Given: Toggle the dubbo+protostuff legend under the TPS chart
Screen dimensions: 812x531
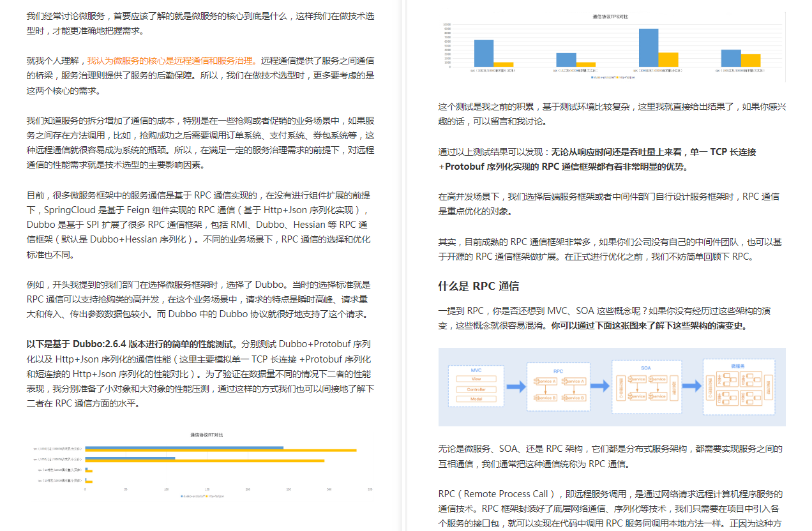Looking at the screenshot, I should click(x=602, y=77).
